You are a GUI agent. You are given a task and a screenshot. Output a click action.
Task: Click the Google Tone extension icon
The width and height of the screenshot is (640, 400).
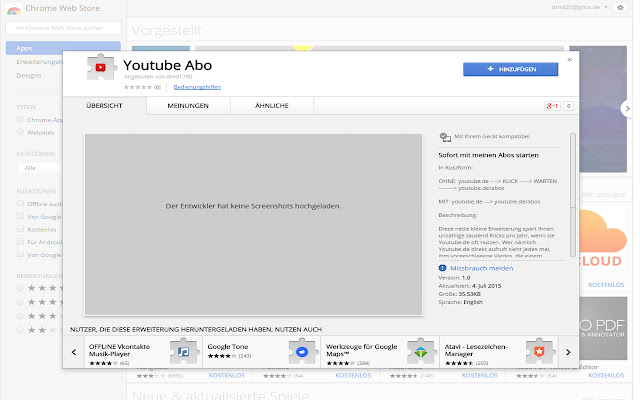coord(302,351)
